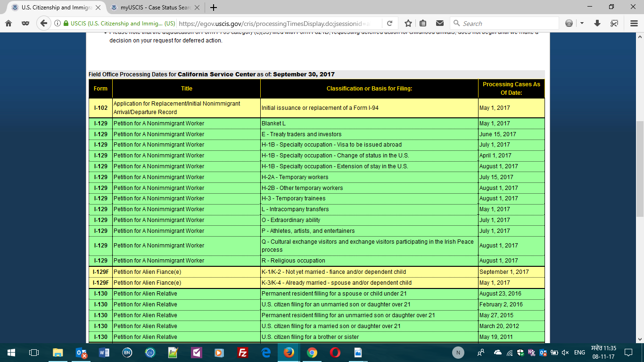
Task: Show bookmarks list icon beside the star
Action: (423, 23)
